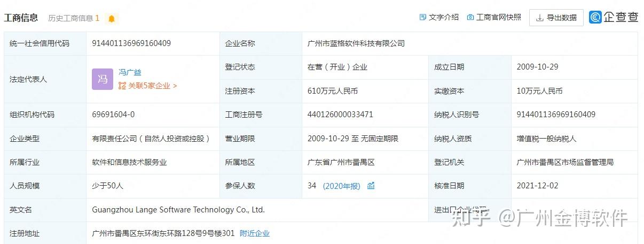
Task: Click the 导出数据 button
Action: click(x=556, y=18)
